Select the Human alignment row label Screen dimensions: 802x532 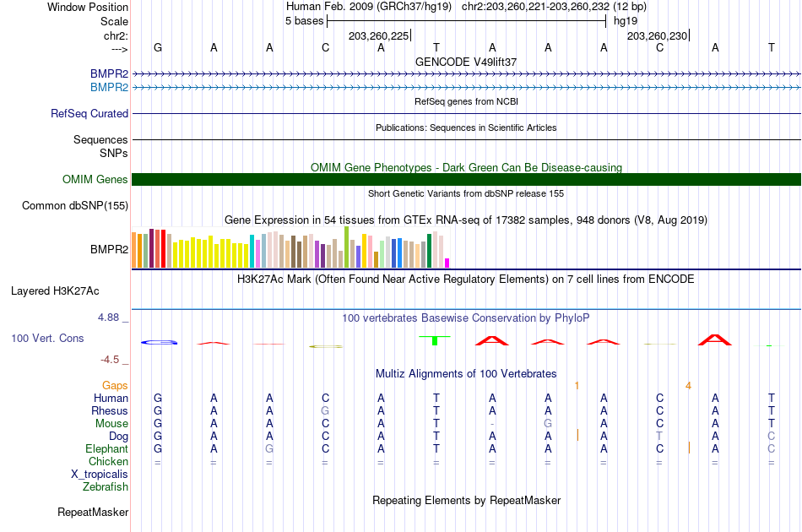coord(111,398)
